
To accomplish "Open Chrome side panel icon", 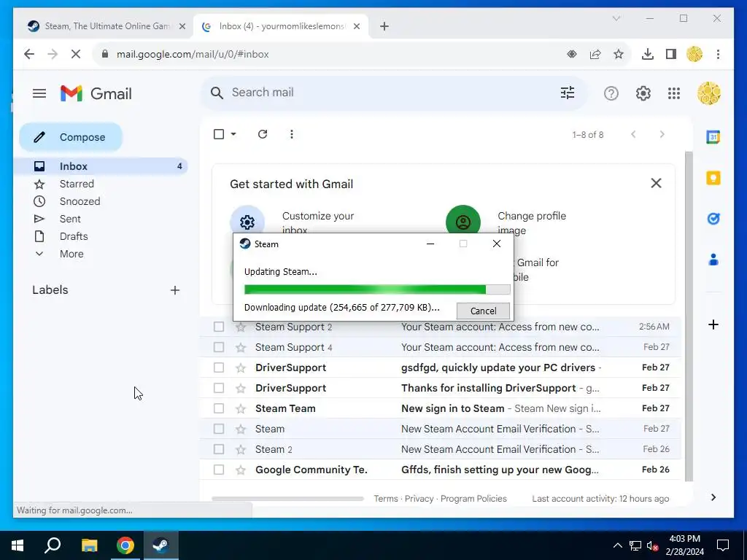I will pyautogui.click(x=671, y=54).
